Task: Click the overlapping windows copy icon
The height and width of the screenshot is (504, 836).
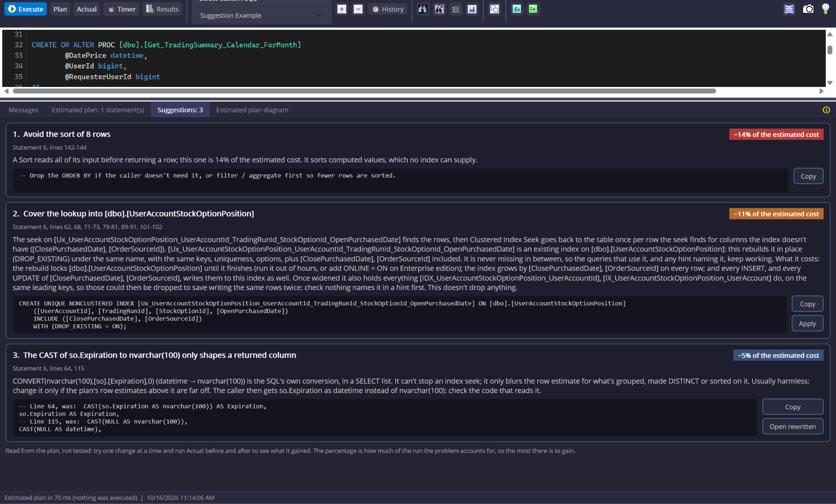Action: [494, 9]
